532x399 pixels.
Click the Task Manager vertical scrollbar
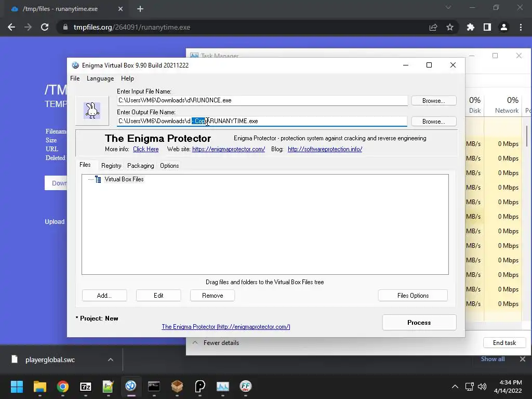pyautogui.click(x=527, y=136)
